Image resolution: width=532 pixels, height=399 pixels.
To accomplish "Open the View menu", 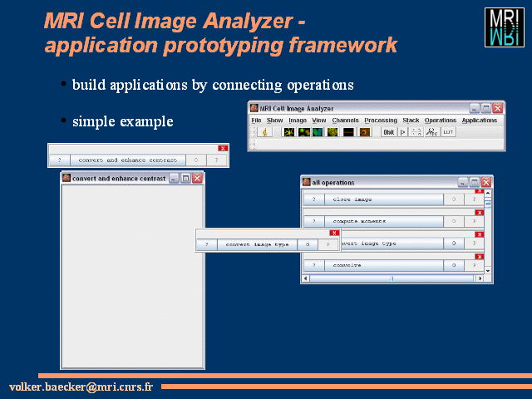I will [319, 120].
